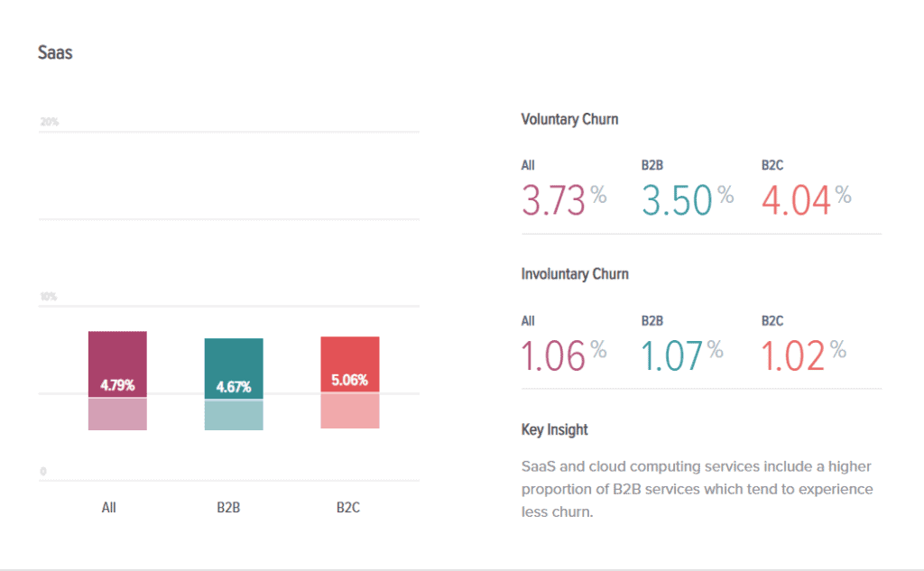This screenshot has height=571, width=924.
Task: Click the 1.02% involuntary B2C value
Action: [804, 355]
